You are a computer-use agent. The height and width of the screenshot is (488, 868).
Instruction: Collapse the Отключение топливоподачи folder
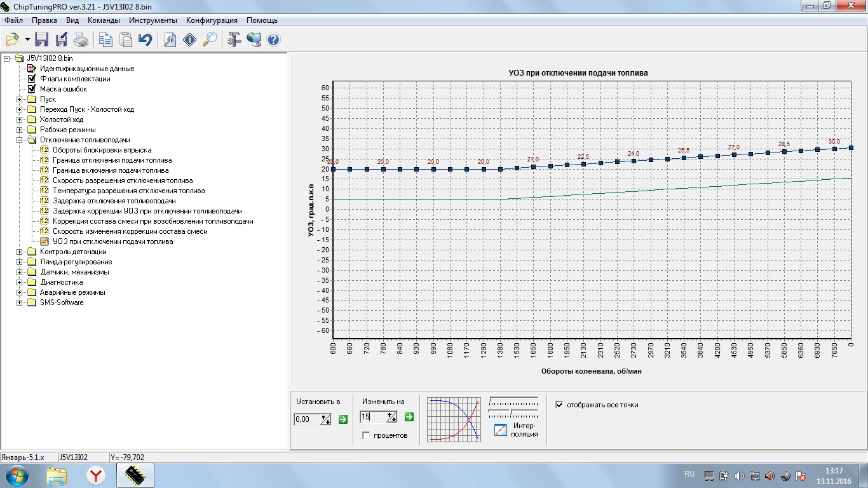20,140
